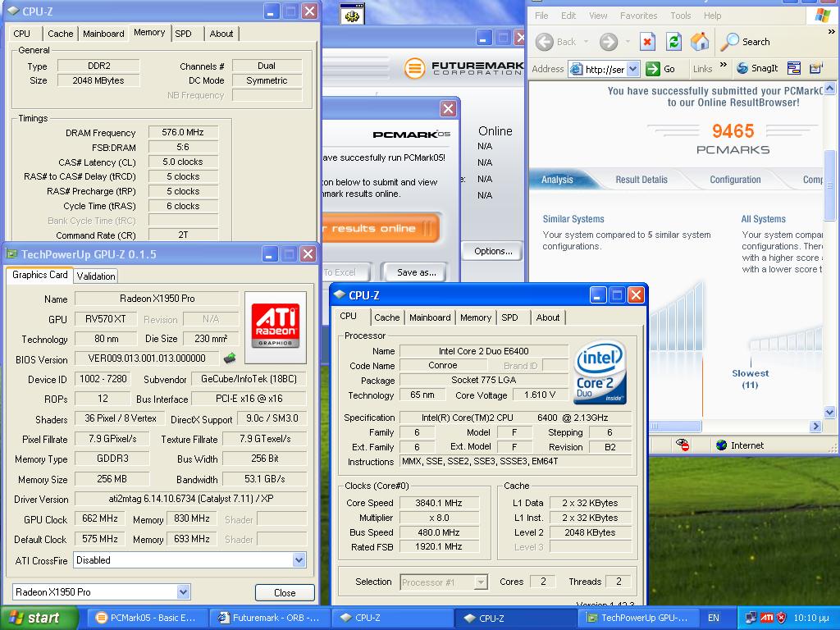This screenshot has height=630, width=840.
Task: Open the Processor #1 selection dropdown
Action: click(x=481, y=582)
